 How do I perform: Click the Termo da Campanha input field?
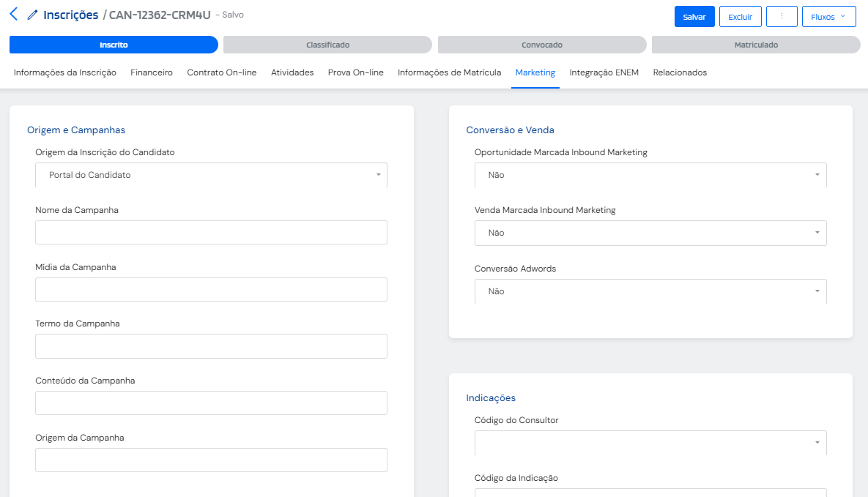pos(211,346)
